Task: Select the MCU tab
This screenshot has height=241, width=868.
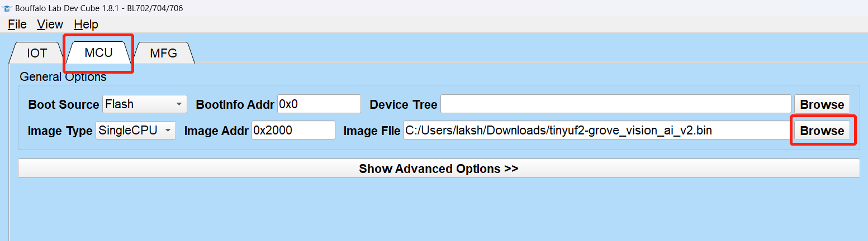Action: point(98,53)
